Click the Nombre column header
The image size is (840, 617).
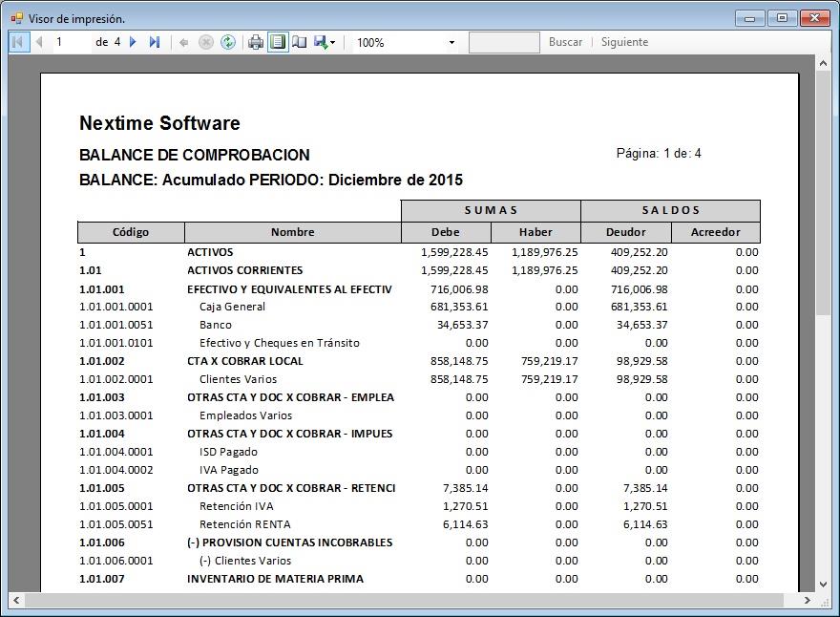pos(292,232)
